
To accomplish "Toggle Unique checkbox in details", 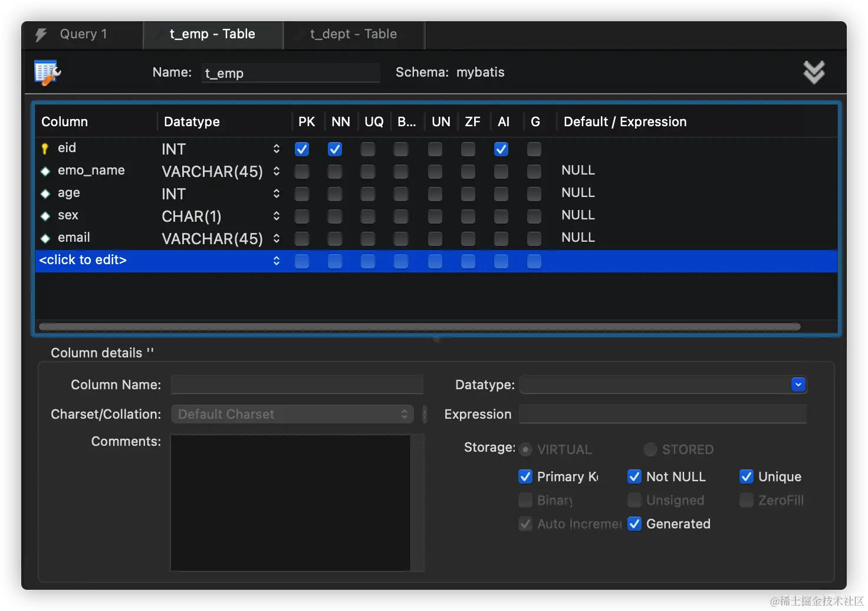I will 747,477.
